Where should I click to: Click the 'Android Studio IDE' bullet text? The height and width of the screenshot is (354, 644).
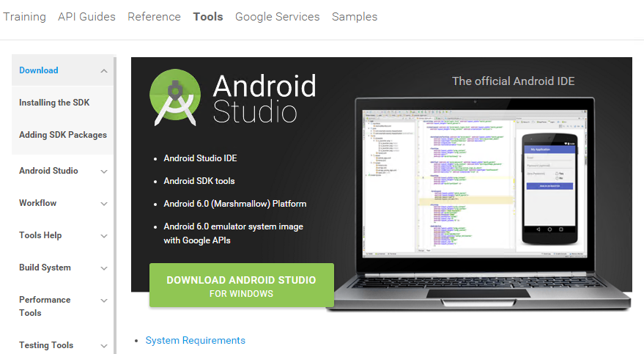coord(200,158)
